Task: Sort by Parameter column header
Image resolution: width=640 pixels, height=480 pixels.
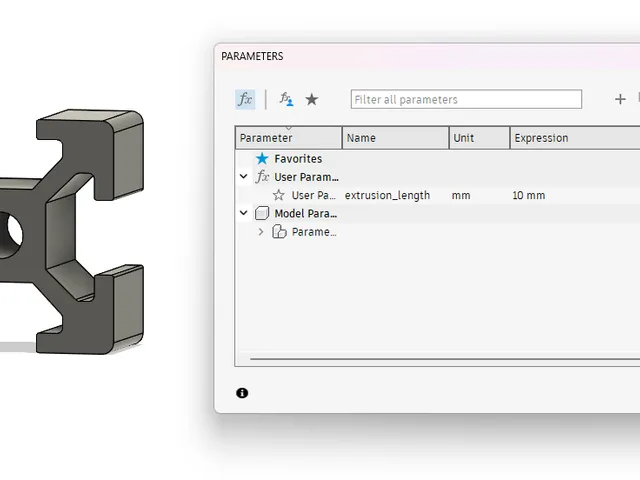Action: [x=289, y=138]
